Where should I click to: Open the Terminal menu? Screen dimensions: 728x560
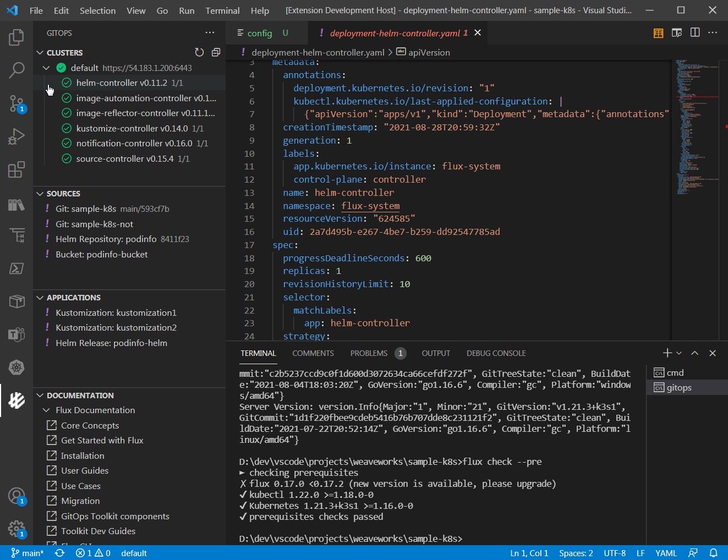click(x=222, y=10)
